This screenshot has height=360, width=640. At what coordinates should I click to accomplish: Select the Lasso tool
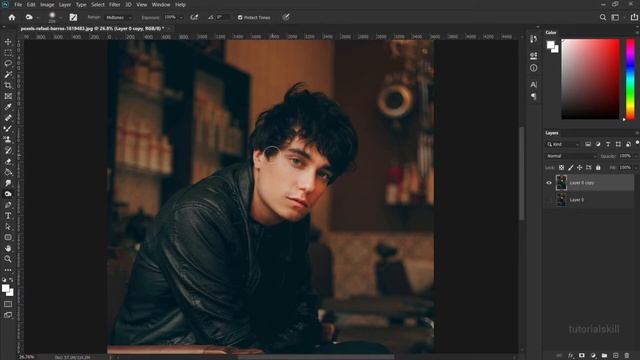pyautogui.click(x=8, y=64)
